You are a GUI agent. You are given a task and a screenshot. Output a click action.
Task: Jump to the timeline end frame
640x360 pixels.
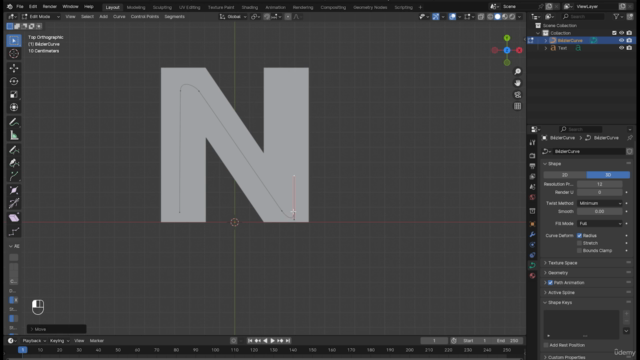(x=288, y=341)
